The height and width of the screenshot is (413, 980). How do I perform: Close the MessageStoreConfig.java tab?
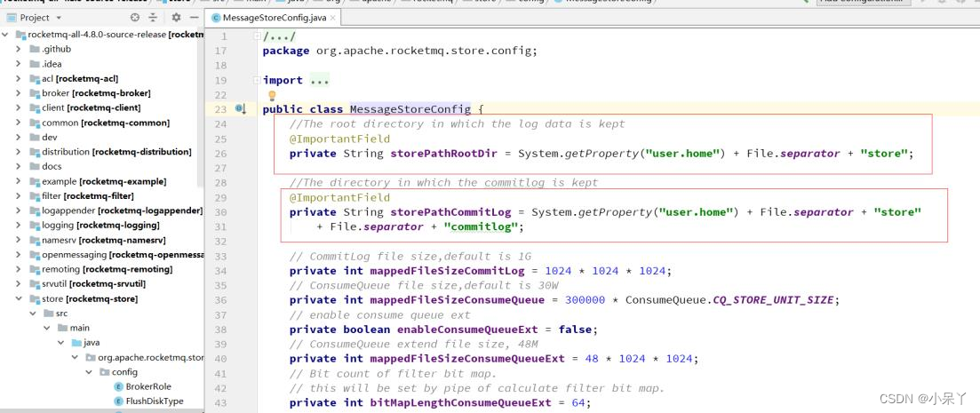(332, 18)
